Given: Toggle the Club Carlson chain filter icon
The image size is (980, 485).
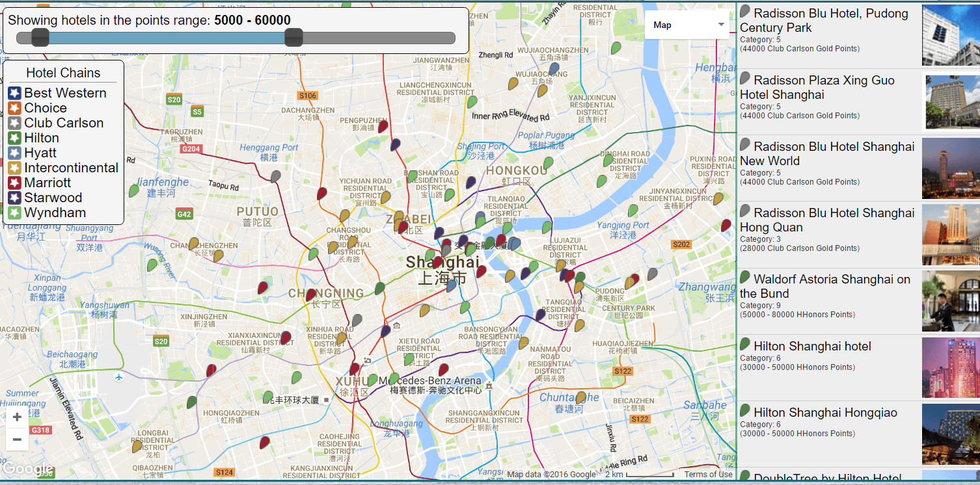Looking at the screenshot, I should [14, 124].
